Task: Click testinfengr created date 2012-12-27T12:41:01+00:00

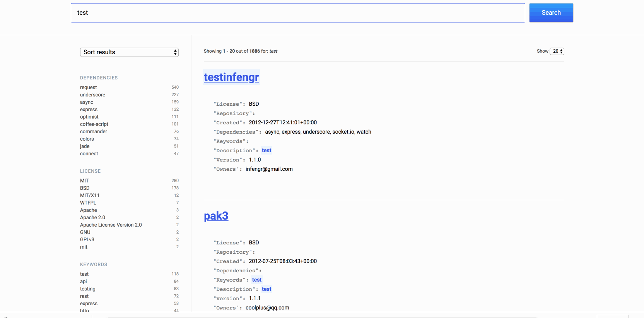Action: pyautogui.click(x=283, y=122)
